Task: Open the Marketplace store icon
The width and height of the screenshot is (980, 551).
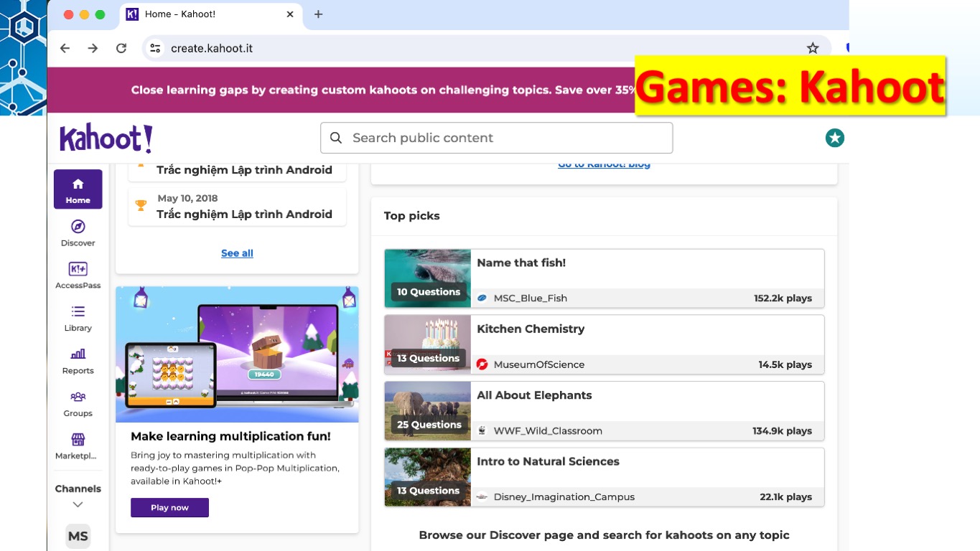Action: click(x=78, y=440)
